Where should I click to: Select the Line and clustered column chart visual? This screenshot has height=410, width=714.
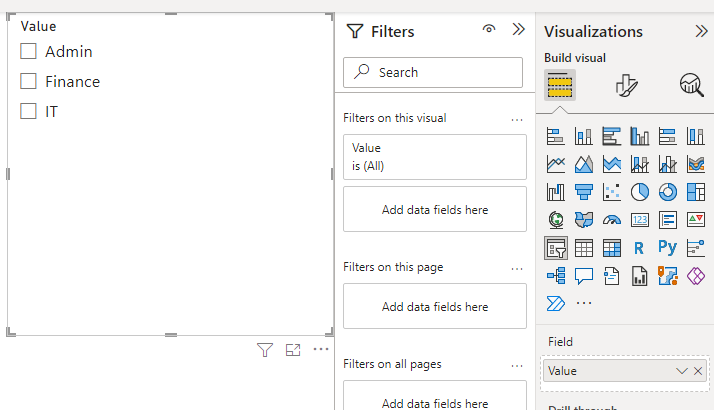click(668, 164)
